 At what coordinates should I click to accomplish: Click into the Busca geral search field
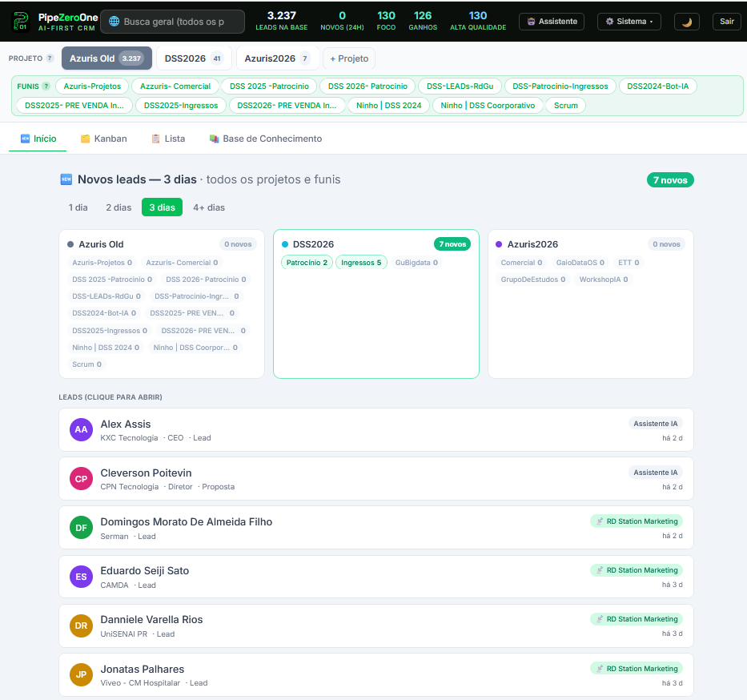point(172,22)
